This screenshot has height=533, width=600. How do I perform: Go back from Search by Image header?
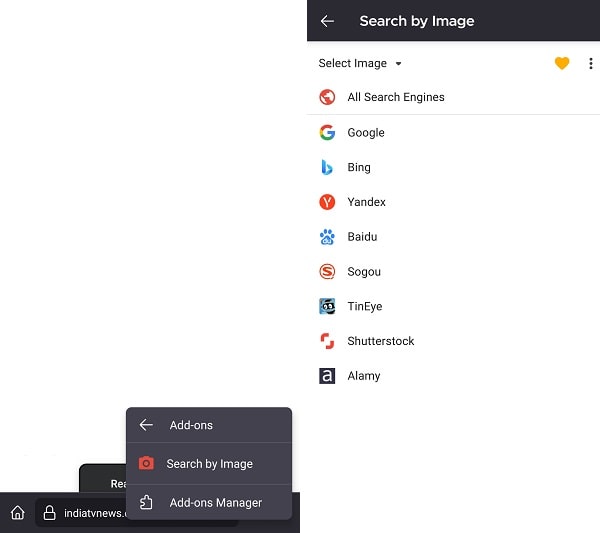(327, 21)
